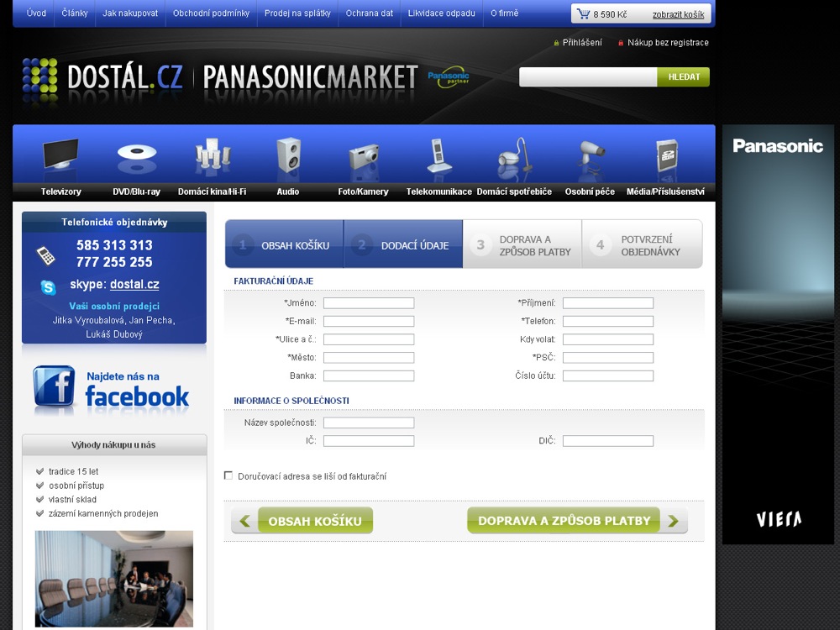The height and width of the screenshot is (630, 840).
Task: Open Jak nakupovat in the top menu
Action: point(130,13)
